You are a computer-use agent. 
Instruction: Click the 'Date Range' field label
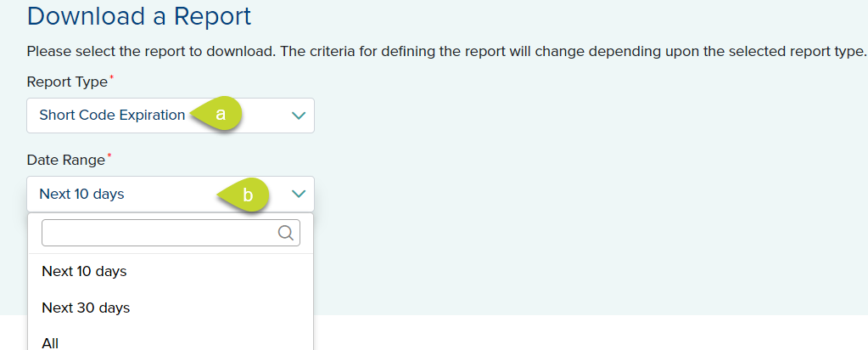[65, 160]
